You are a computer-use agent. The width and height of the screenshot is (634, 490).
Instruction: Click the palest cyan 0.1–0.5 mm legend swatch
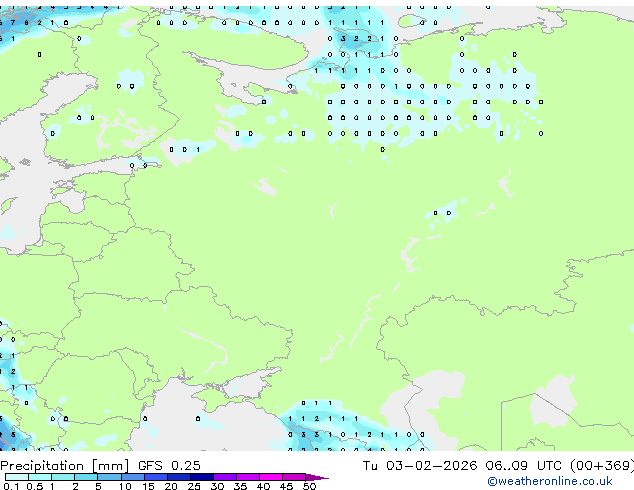[17, 477]
